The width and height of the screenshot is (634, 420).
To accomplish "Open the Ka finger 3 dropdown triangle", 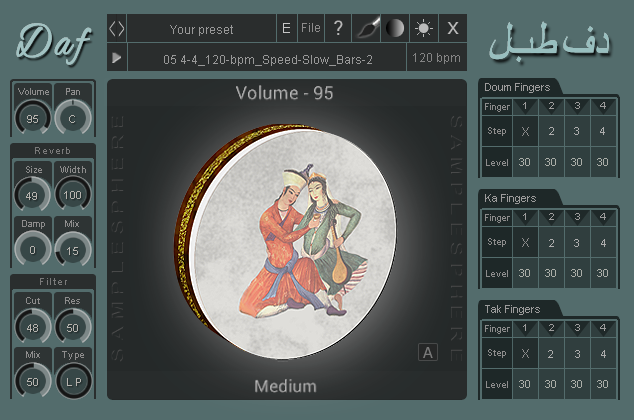I will [x=577, y=218].
